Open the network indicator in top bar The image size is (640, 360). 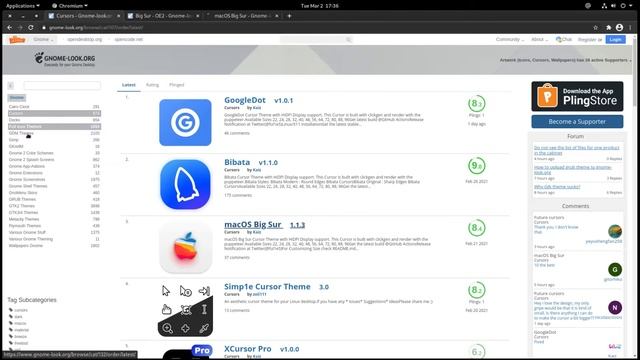pos(604,6)
